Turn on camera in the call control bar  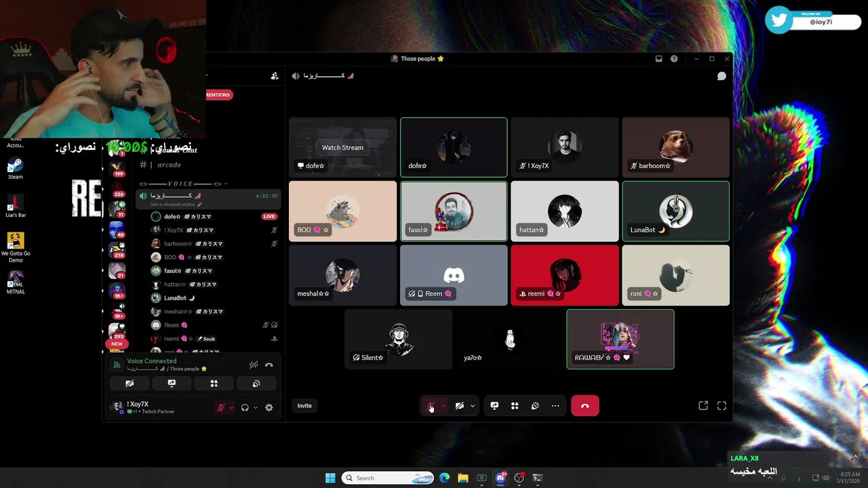tap(460, 406)
